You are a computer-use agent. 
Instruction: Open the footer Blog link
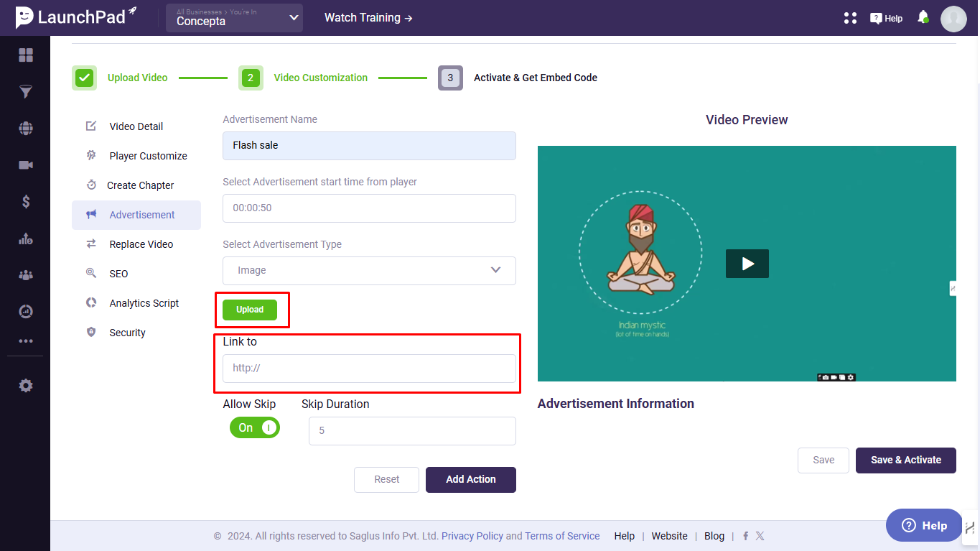[714, 536]
